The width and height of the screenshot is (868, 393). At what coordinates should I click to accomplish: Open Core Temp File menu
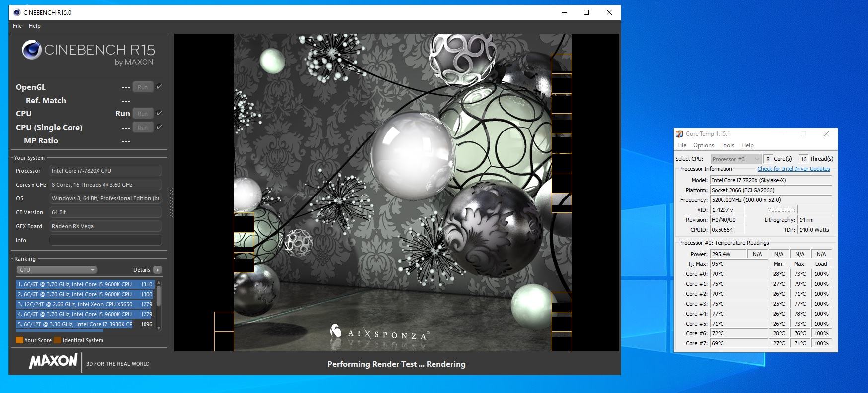tap(682, 145)
